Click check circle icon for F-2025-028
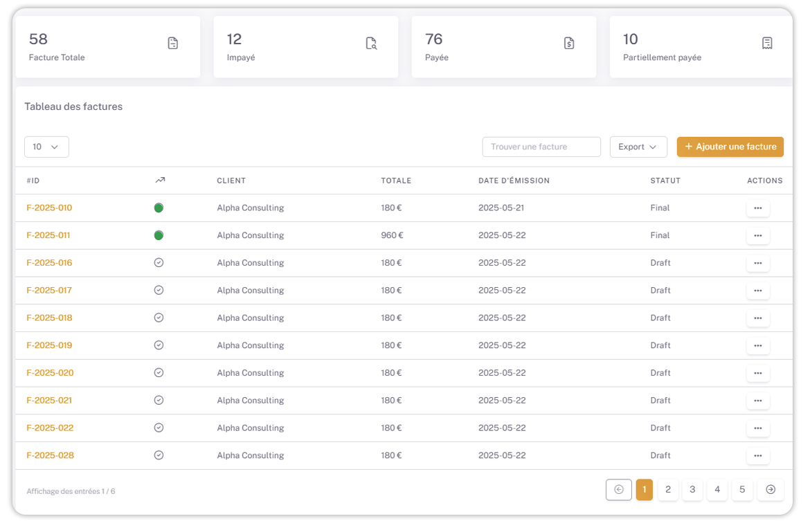This screenshot has height=532, width=810. (x=159, y=455)
